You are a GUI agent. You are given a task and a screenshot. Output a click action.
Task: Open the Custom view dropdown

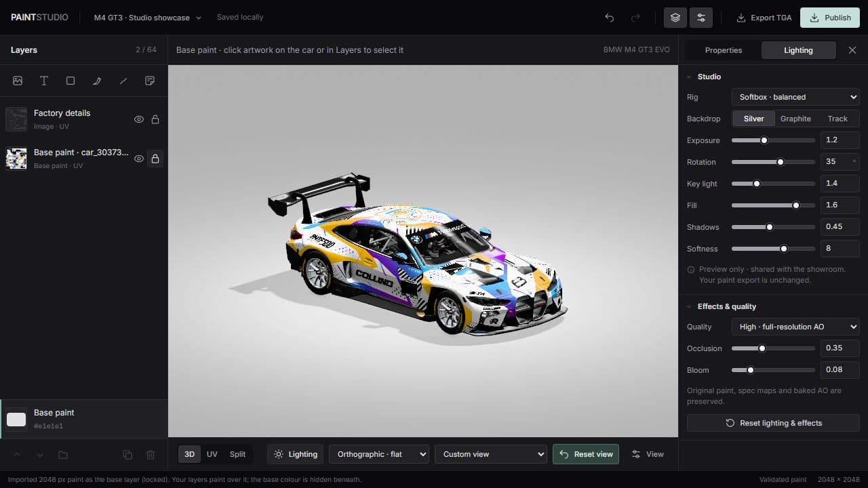tap(491, 454)
